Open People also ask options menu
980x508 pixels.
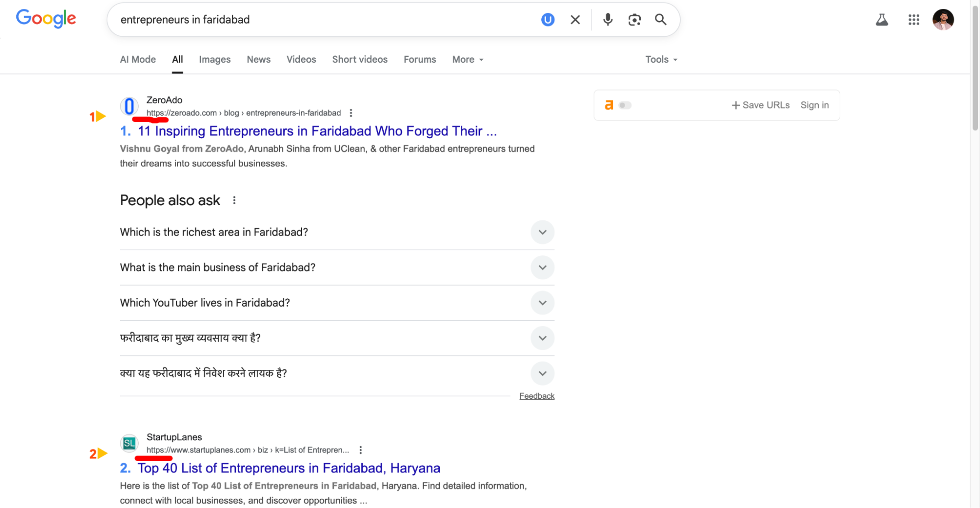point(234,200)
